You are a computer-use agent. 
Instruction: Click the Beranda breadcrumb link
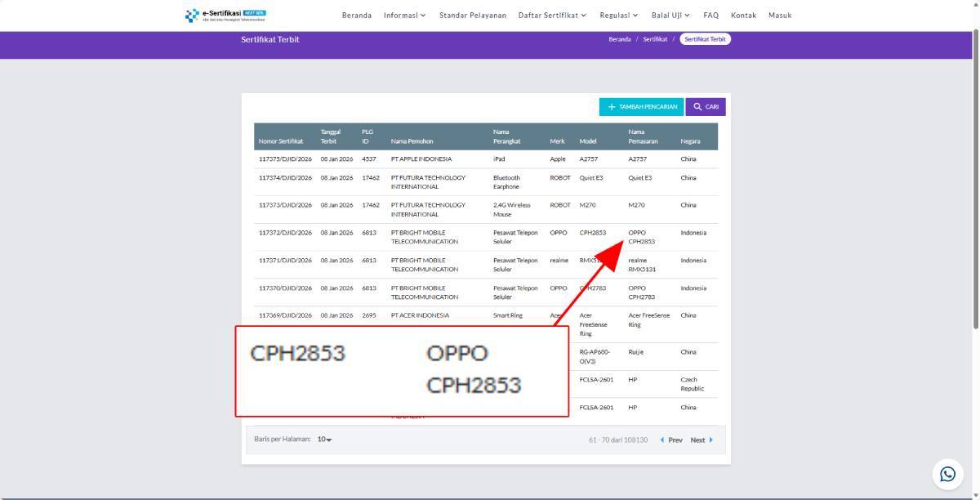(620, 39)
